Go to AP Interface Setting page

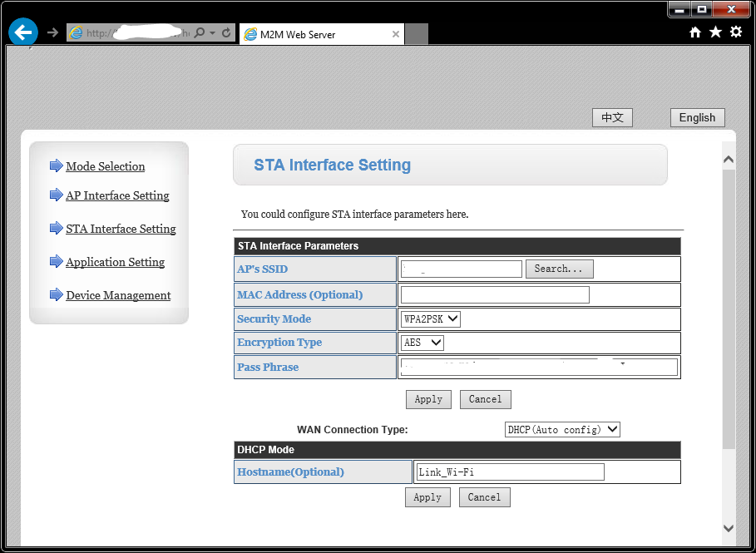117,195
